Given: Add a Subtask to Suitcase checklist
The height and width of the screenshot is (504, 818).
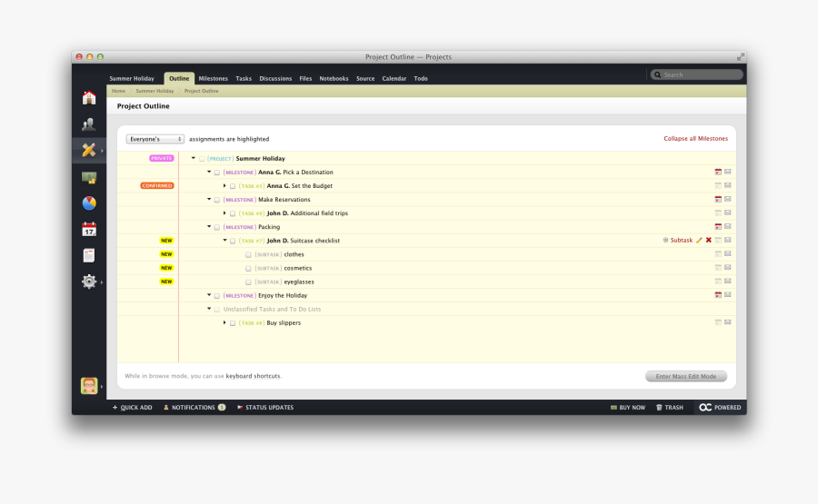Looking at the screenshot, I should tap(678, 241).
